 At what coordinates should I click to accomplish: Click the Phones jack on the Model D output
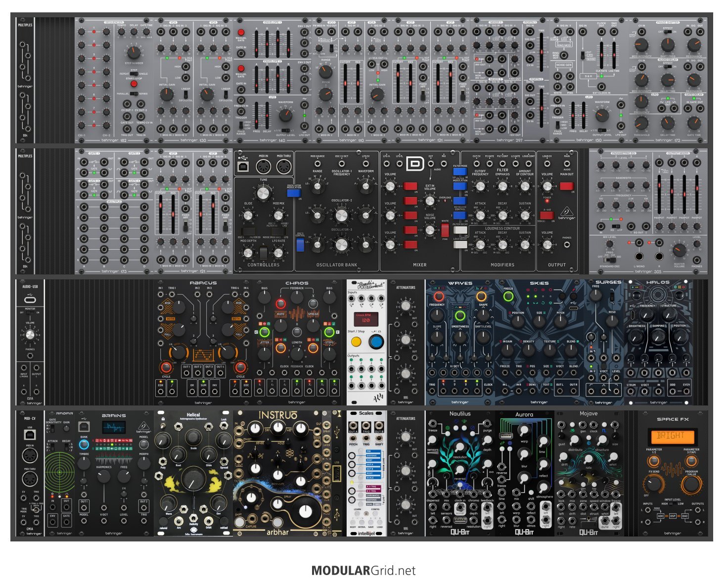567,244
